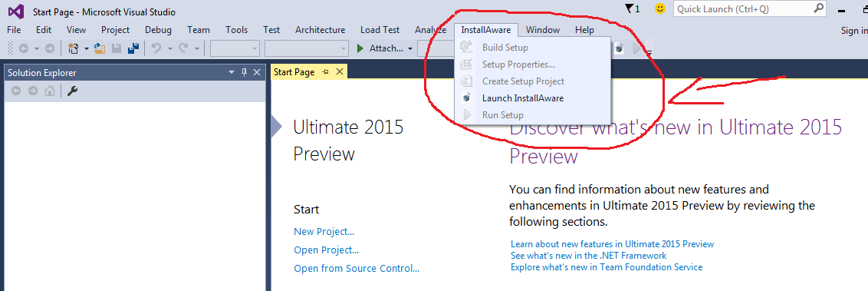Navigate forward using toolbar forward arrow
The height and width of the screenshot is (291, 868).
pyautogui.click(x=49, y=49)
